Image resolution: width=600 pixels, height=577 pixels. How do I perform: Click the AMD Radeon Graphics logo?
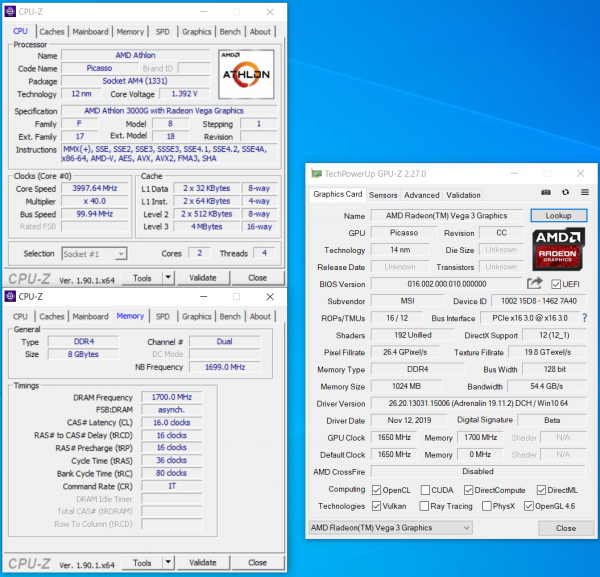point(558,249)
